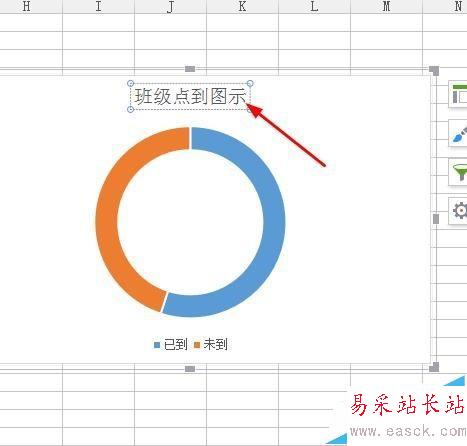Click the chart's bottom-right corner handle
This screenshot has width=467, height=446.
point(434,367)
